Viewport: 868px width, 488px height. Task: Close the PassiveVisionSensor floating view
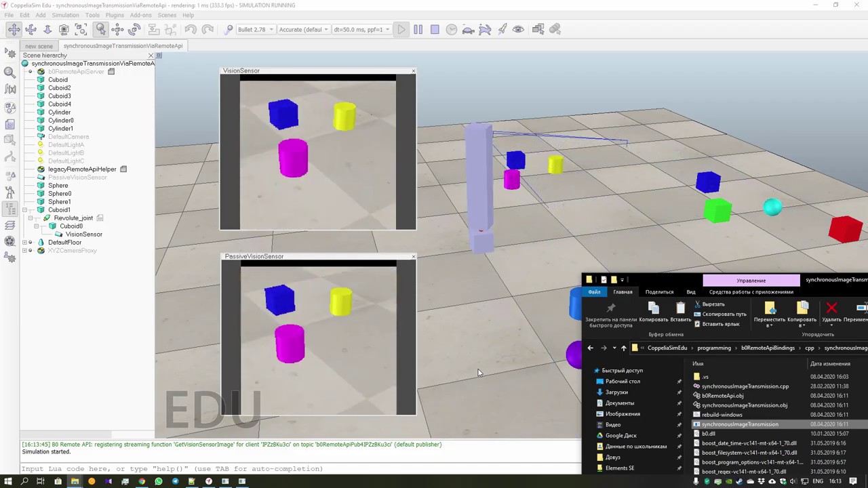coord(413,256)
